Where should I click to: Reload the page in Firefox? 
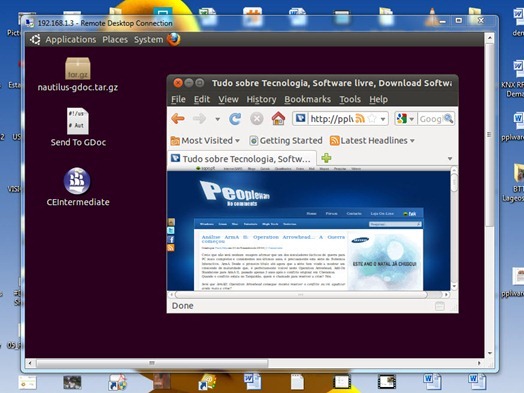235,119
